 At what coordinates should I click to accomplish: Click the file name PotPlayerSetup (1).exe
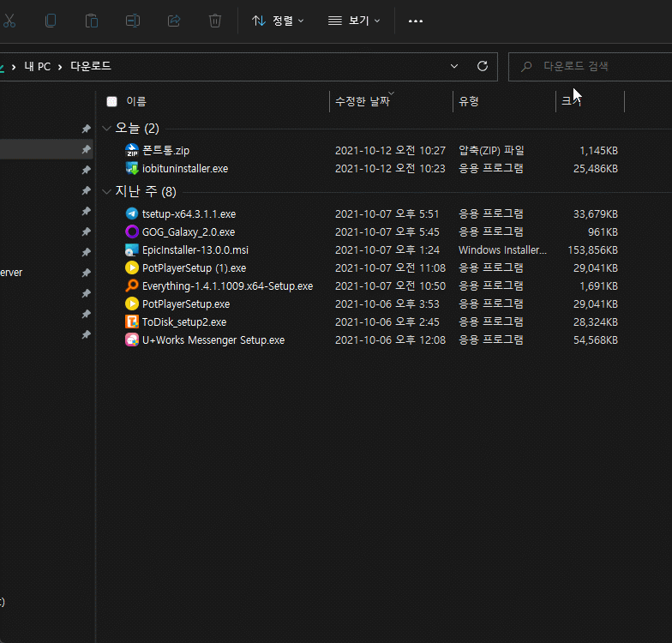click(194, 267)
